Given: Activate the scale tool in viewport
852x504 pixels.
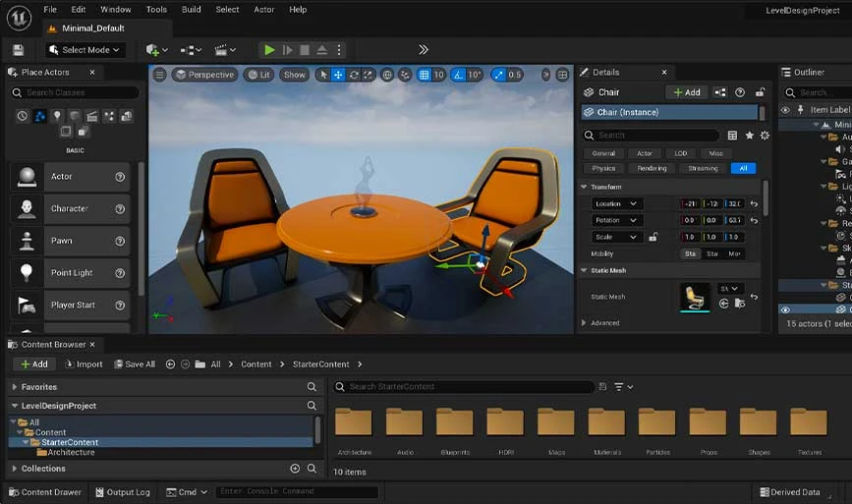Looking at the screenshot, I should (368, 75).
